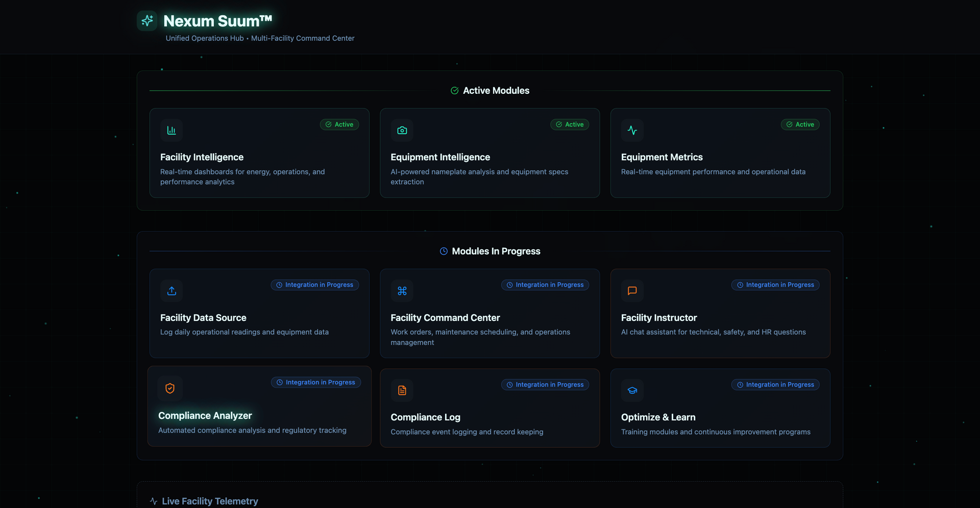The height and width of the screenshot is (508, 980).
Task: Click the Active badge on Equipment Intelligence
Action: (x=570, y=124)
